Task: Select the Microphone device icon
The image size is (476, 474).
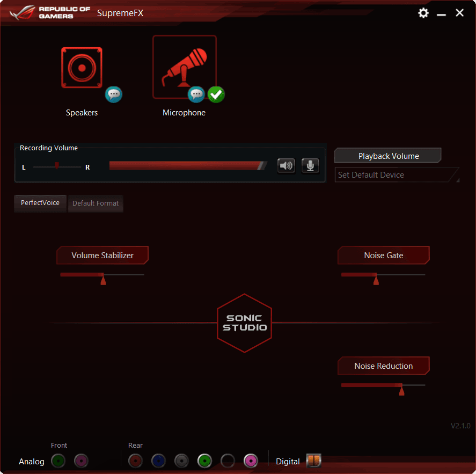Action: (184, 67)
